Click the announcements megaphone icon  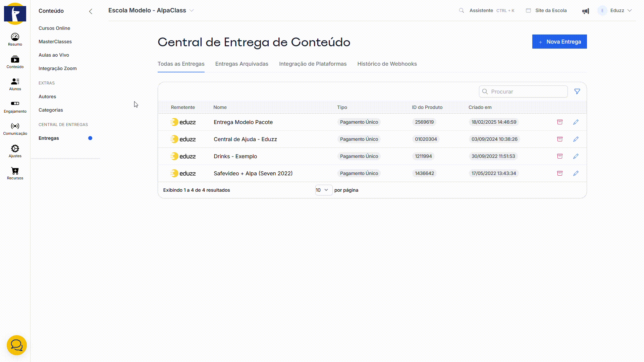585,11
